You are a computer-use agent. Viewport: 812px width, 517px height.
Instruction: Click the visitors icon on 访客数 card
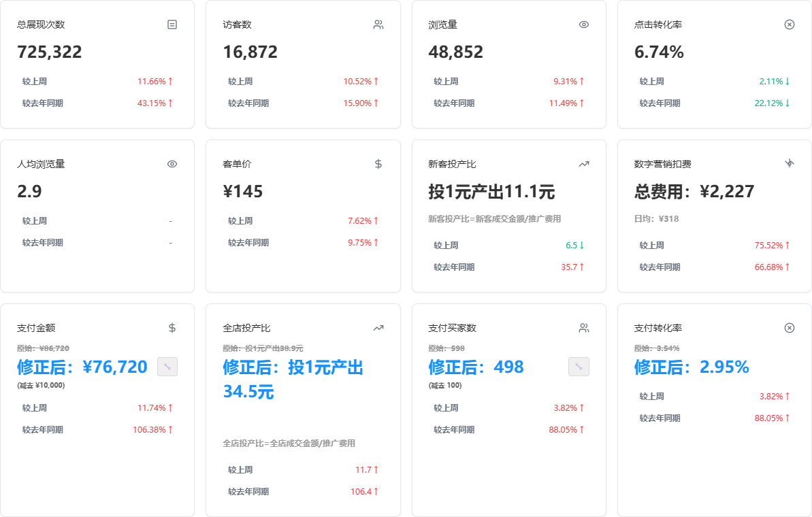click(378, 24)
